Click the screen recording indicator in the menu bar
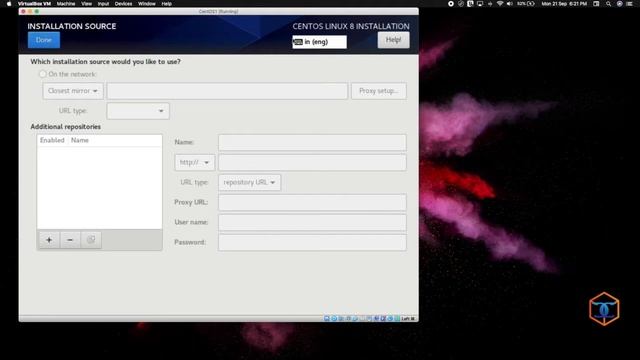 (451, 4)
